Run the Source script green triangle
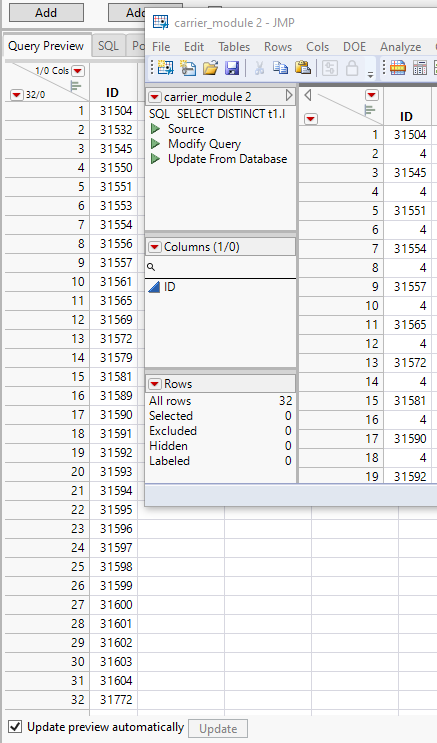437x743 pixels. (155, 129)
